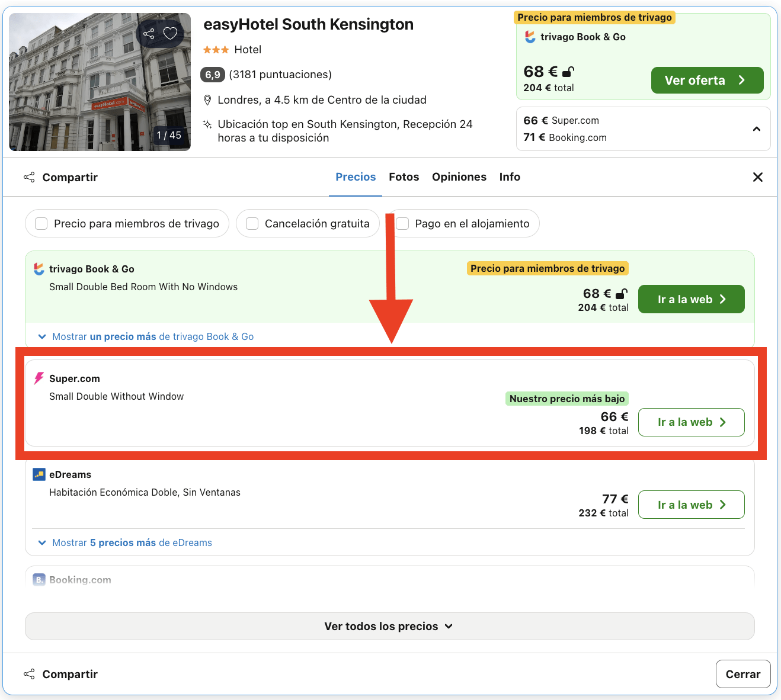Click Ir a la web for trivago Book & Go
This screenshot has height=700, width=781.
click(x=691, y=299)
